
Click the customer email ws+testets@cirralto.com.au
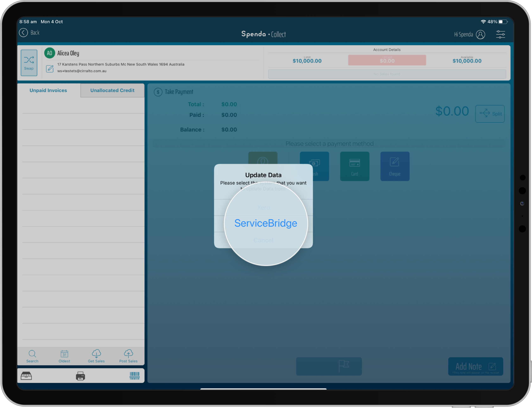pyautogui.click(x=82, y=71)
